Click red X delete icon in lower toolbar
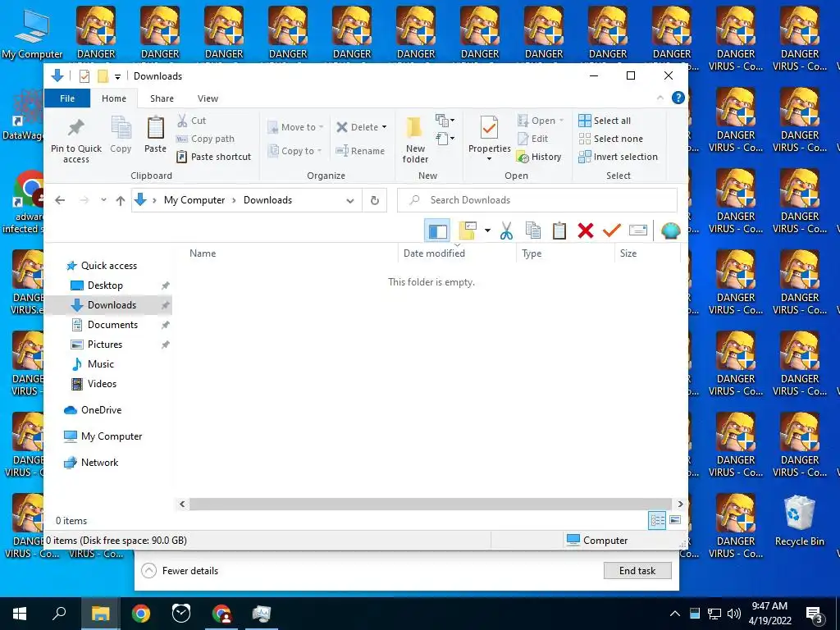840x630 pixels. click(x=586, y=231)
